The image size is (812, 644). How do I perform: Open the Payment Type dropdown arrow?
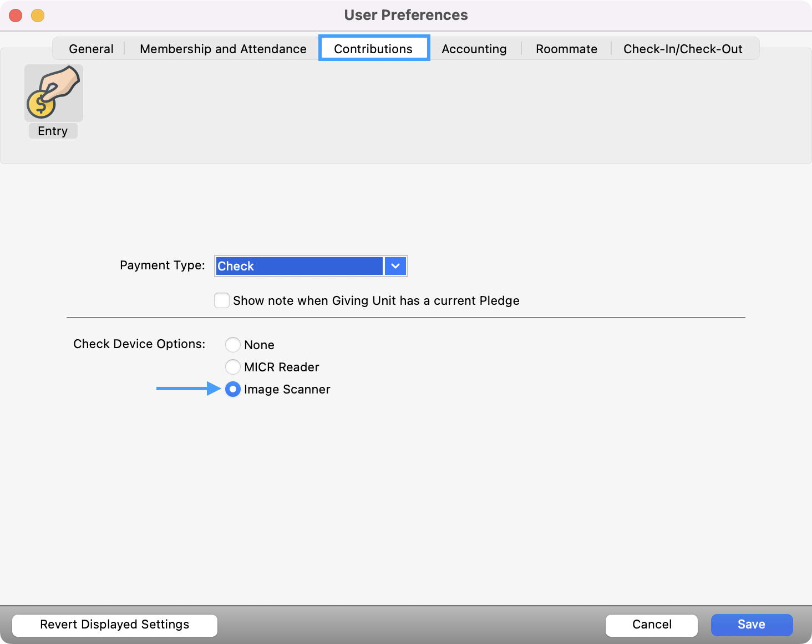point(395,266)
